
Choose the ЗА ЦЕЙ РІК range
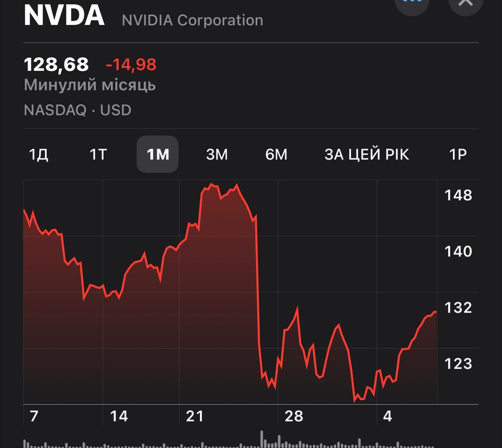click(367, 154)
